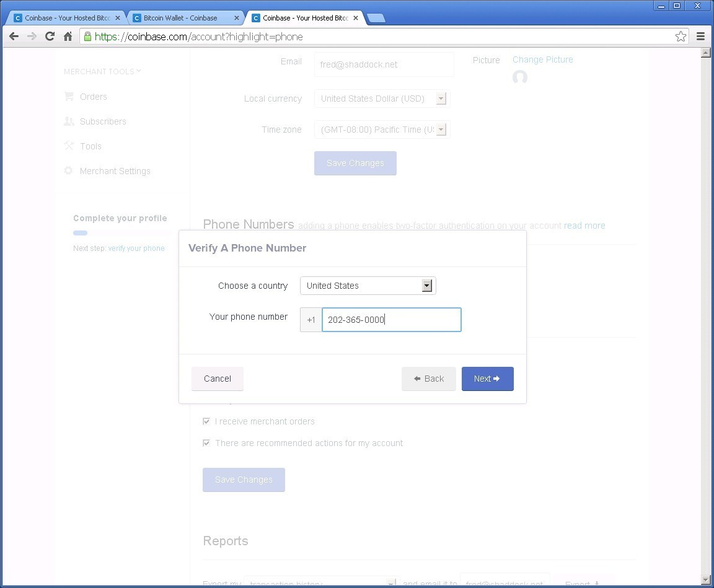
Task: Bookmark this page with the star icon
Action: pyautogui.click(x=681, y=37)
